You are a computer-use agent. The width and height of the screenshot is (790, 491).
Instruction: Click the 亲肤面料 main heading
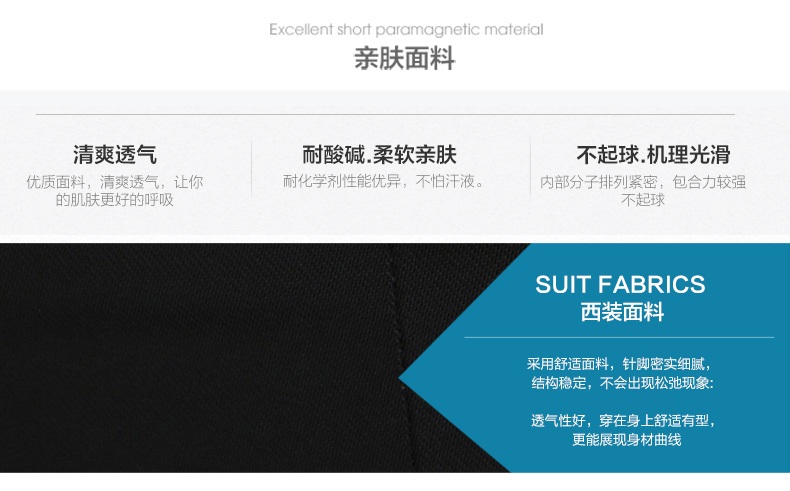pyautogui.click(x=405, y=58)
